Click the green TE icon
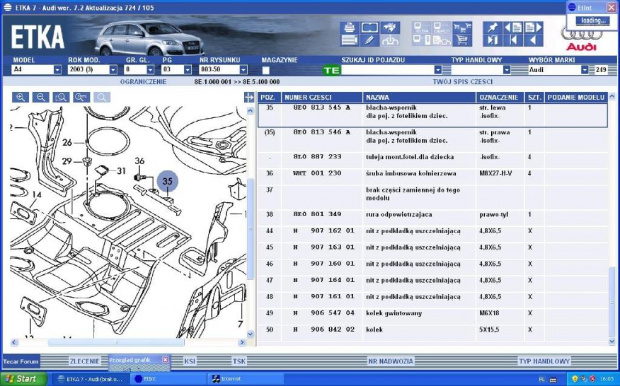 331,70
